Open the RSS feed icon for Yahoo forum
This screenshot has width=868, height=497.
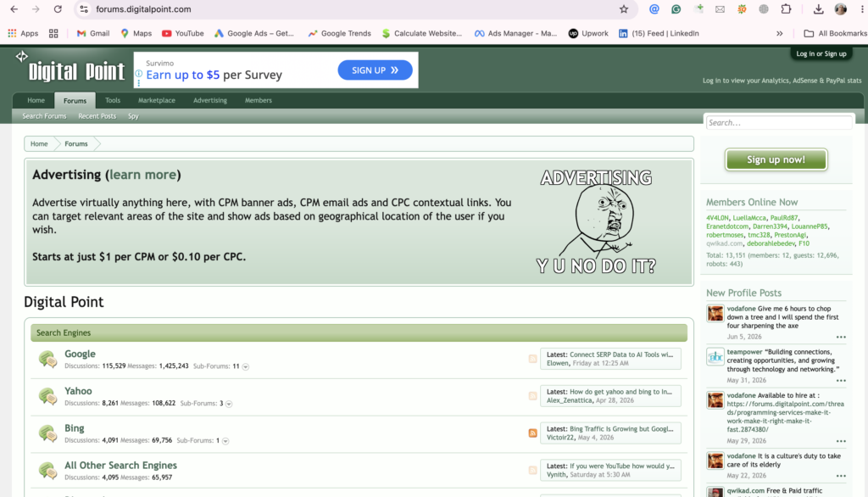click(x=532, y=396)
